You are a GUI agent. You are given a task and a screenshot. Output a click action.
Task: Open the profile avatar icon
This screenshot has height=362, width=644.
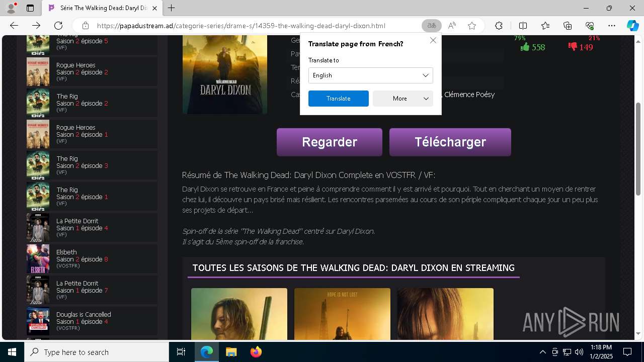tap(11, 8)
